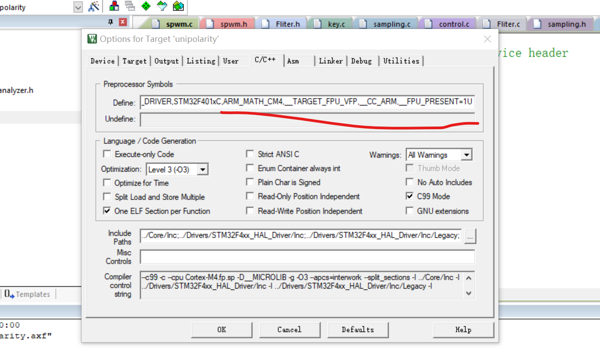Open the Optimization level dropdown

point(203,169)
